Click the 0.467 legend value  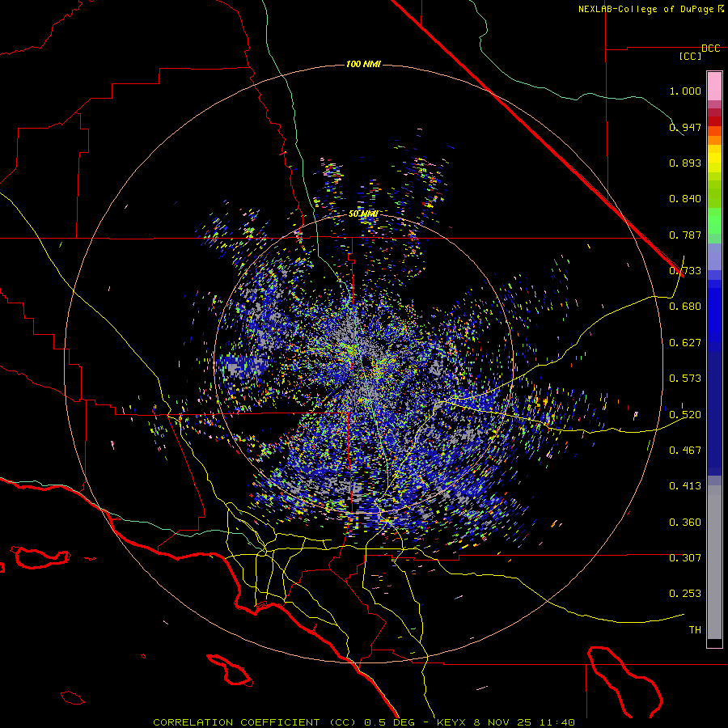[685, 450]
